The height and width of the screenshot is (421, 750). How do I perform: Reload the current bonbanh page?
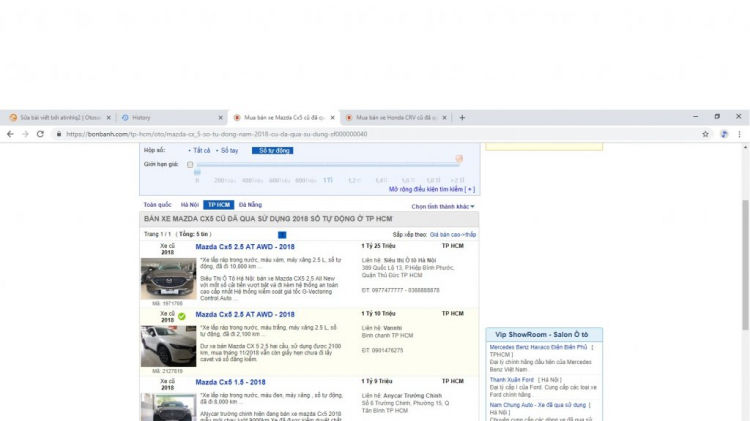(x=40, y=134)
